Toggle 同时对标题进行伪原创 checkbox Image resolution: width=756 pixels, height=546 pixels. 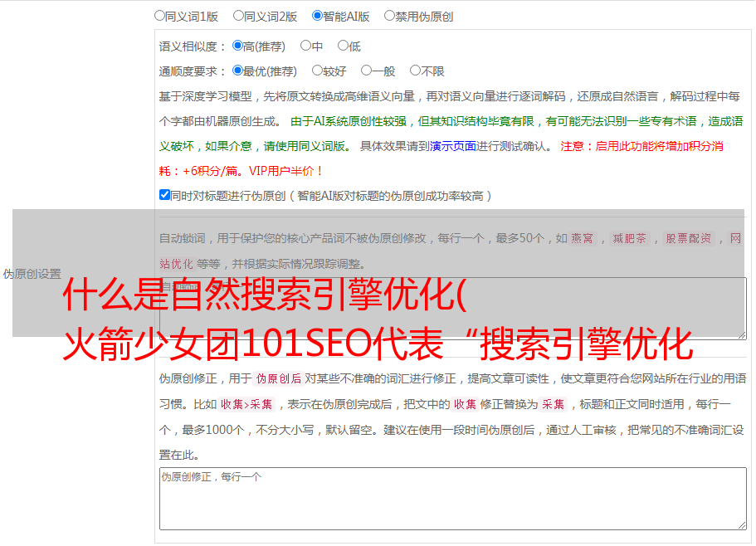click(x=164, y=195)
